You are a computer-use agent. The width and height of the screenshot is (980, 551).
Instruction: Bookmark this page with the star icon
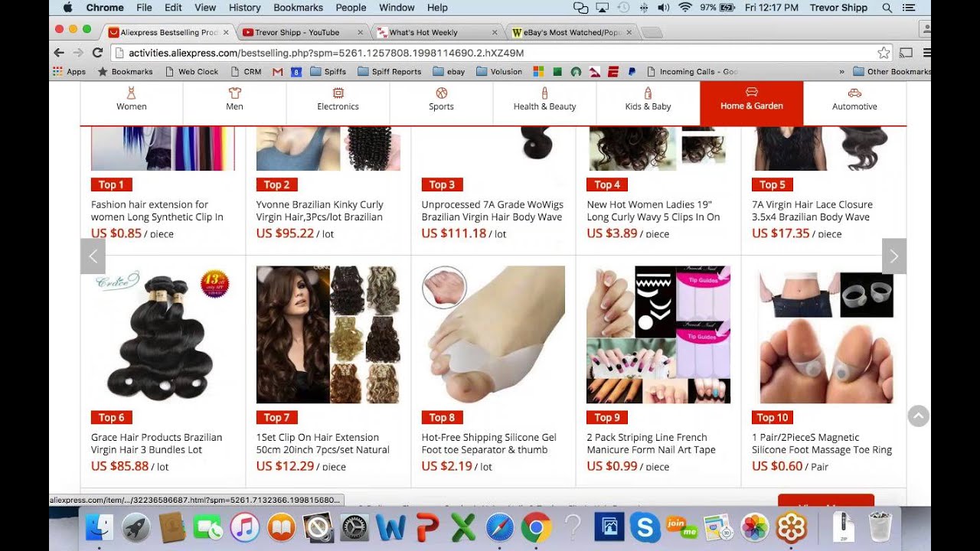(x=884, y=53)
